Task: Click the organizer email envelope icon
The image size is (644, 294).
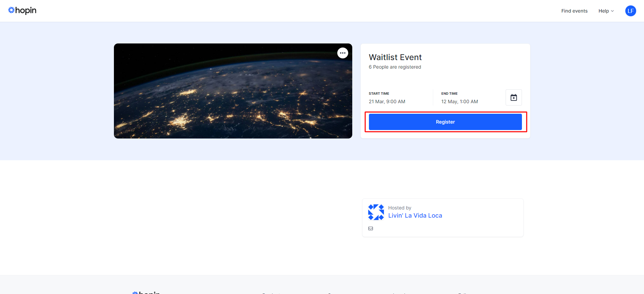Action: point(371,228)
